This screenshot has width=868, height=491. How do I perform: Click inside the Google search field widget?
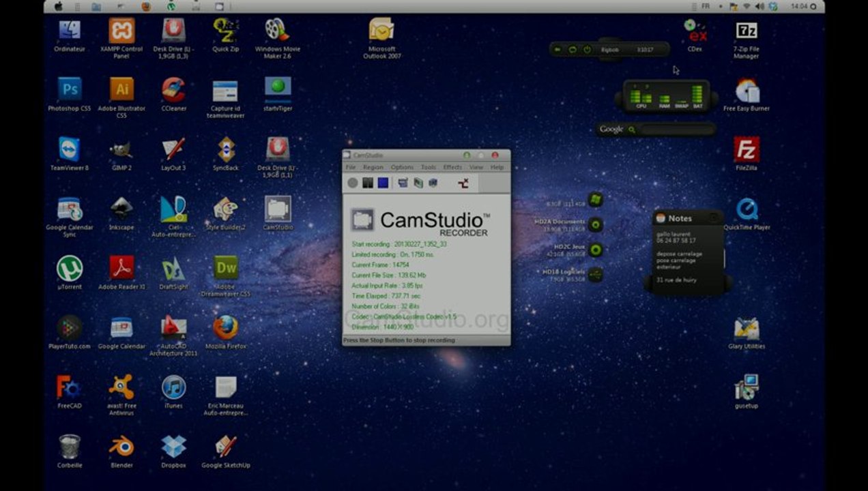(x=676, y=130)
